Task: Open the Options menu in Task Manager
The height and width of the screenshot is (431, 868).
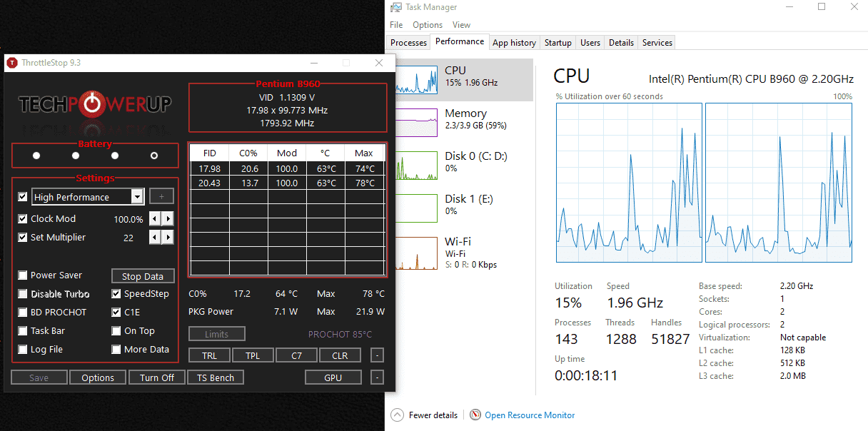Action: tap(428, 25)
